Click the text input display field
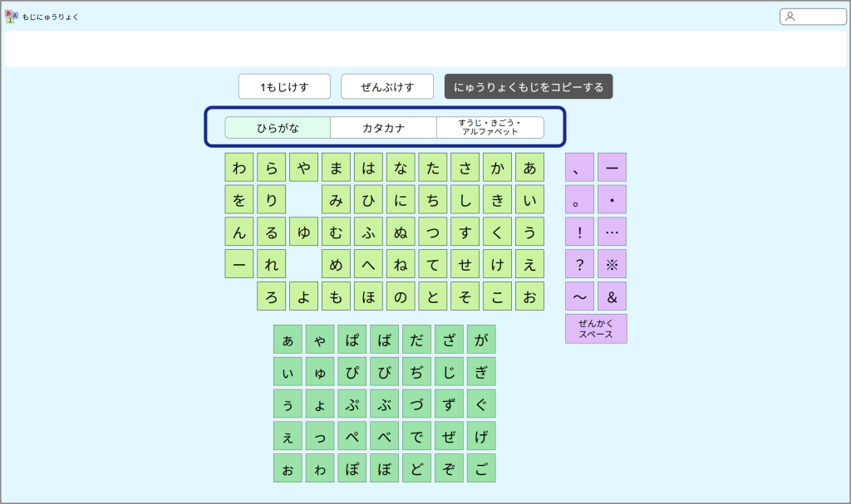The image size is (851, 504). [425, 49]
